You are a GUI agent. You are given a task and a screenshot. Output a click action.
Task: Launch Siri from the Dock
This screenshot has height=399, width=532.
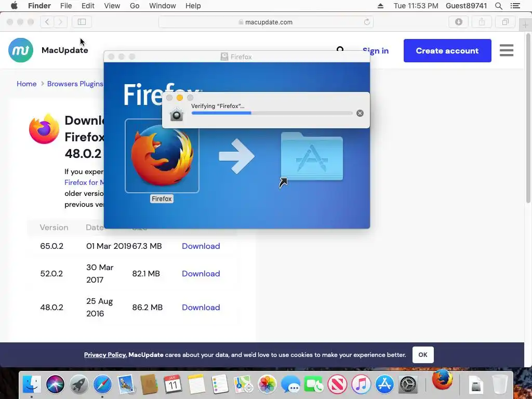pyautogui.click(x=55, y=384)
